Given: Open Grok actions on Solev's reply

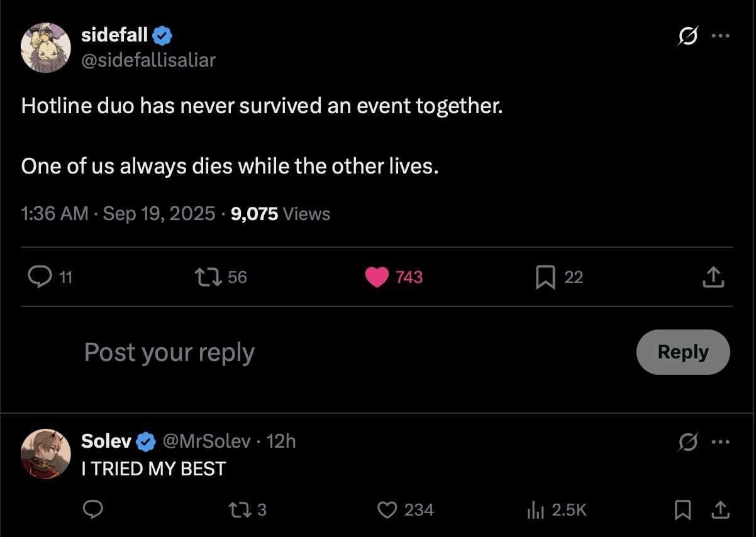Looking at the screenshot, I should point(687,442).
